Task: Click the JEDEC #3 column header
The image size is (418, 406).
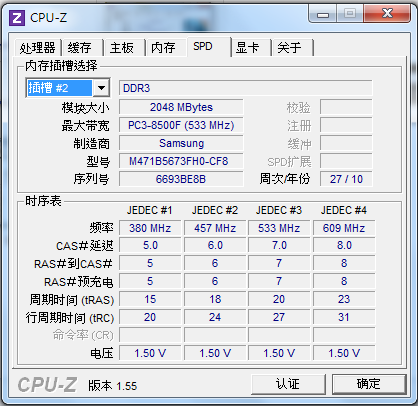Action: (x=279, y=211)
